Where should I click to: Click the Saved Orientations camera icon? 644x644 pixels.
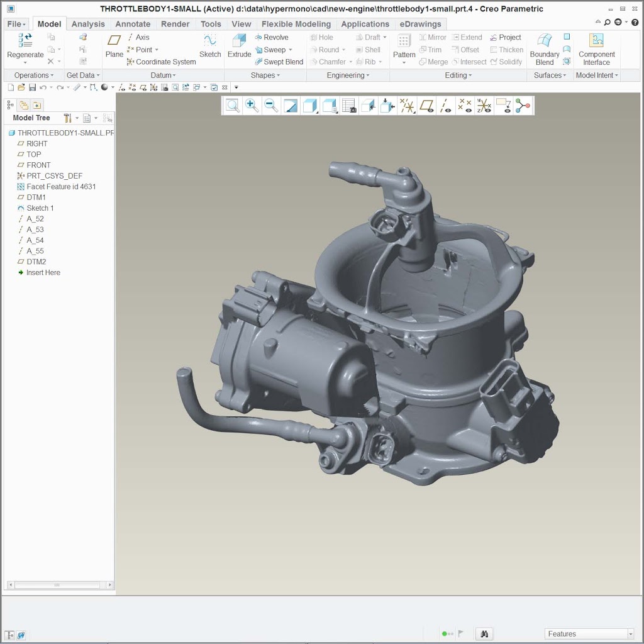coord(349,106)
